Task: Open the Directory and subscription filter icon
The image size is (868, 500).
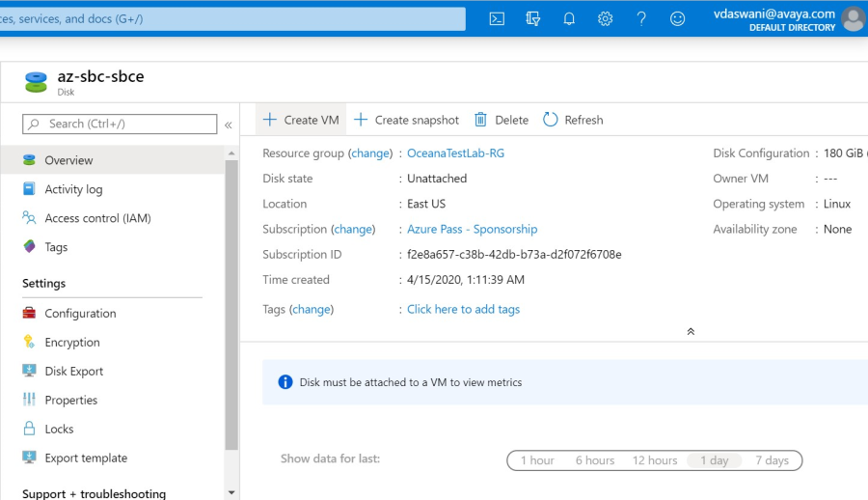Action: [x=532, y=19]
